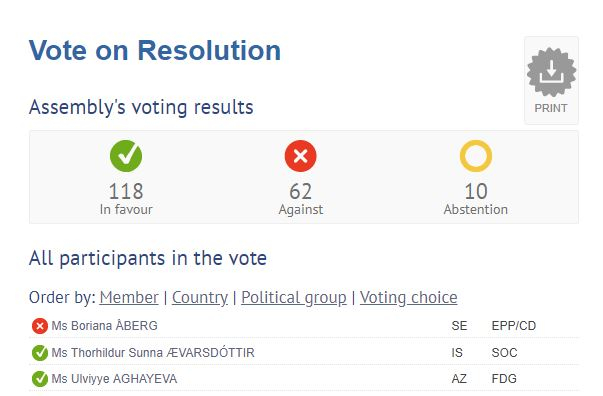This screenshot has width=603, height=396.
Task: Select Ms Thorhildur Sunna ÆVARSDÓTTIR's name
Action: coord(153,353)
